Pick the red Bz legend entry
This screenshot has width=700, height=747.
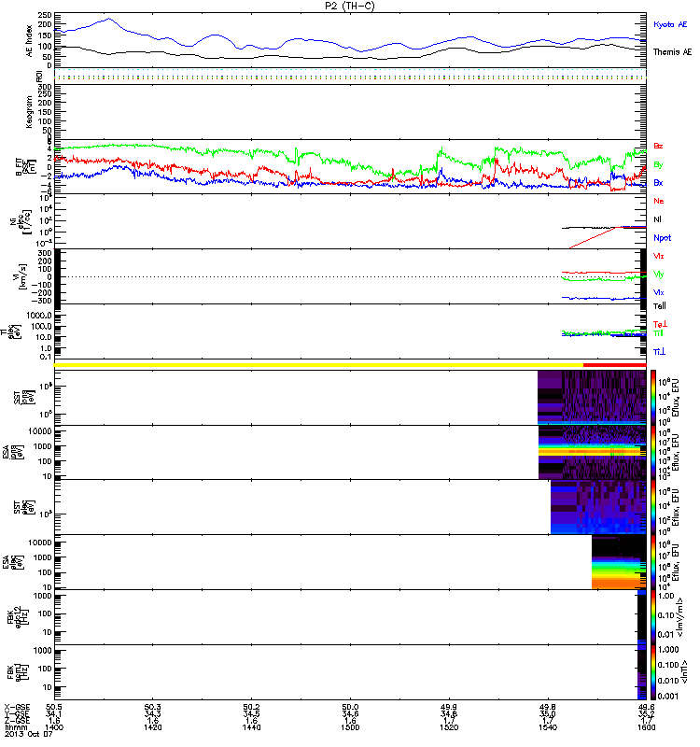point(658,146)
